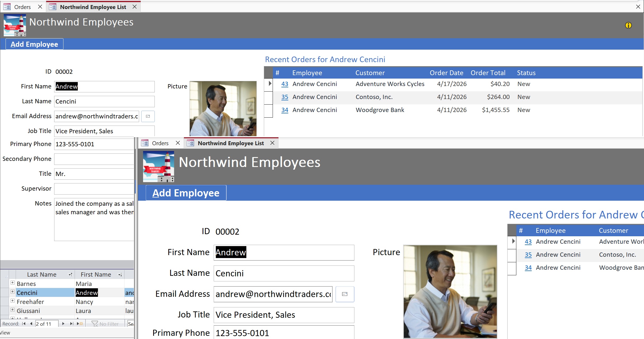This screenshot has height=339, width=644.
Task: Click the email button in the lower zoomed form
Action: coord(345,294)
